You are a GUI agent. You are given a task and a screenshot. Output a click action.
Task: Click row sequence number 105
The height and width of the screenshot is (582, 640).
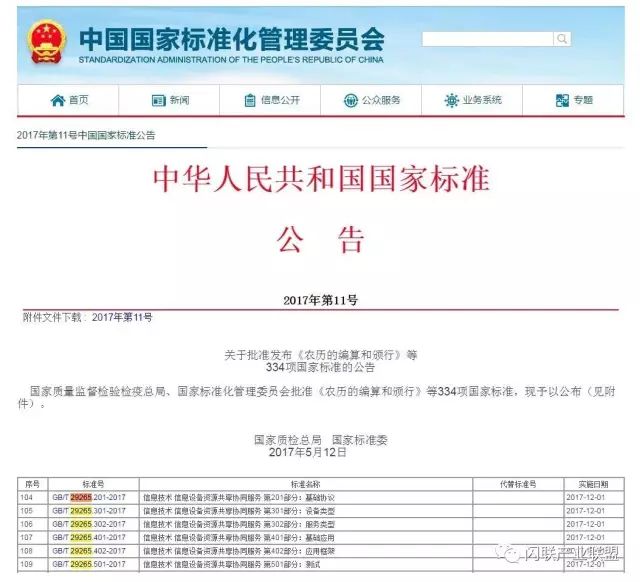point(26,511)
